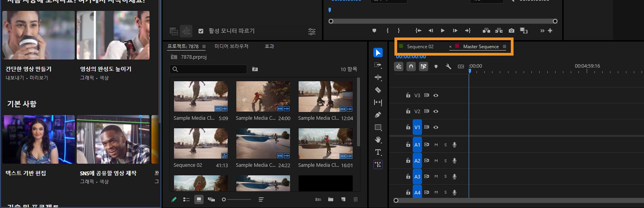
Task: Switch to the Sequence 02 timeline tab
Action: (x=420, y=47)
